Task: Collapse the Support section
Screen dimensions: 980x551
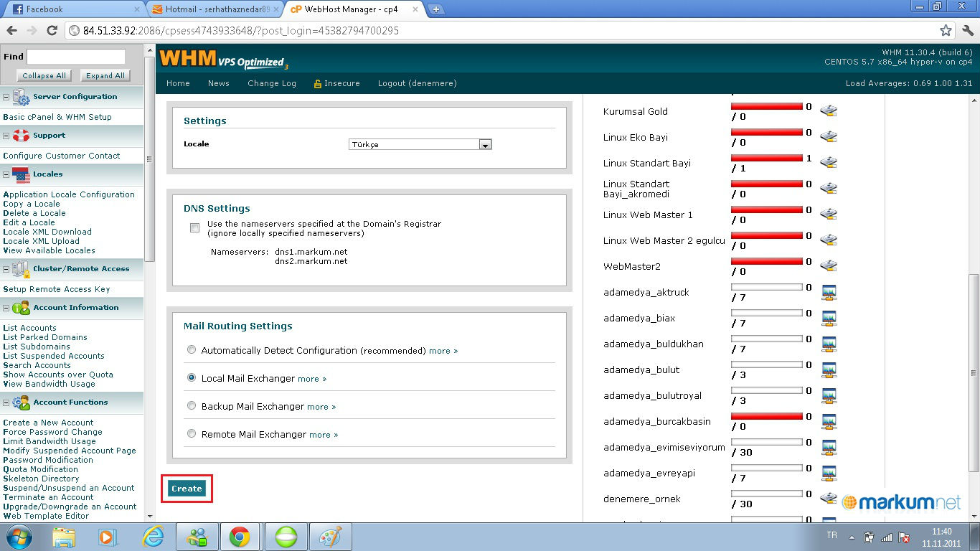Action: click(x=6, y=136)
